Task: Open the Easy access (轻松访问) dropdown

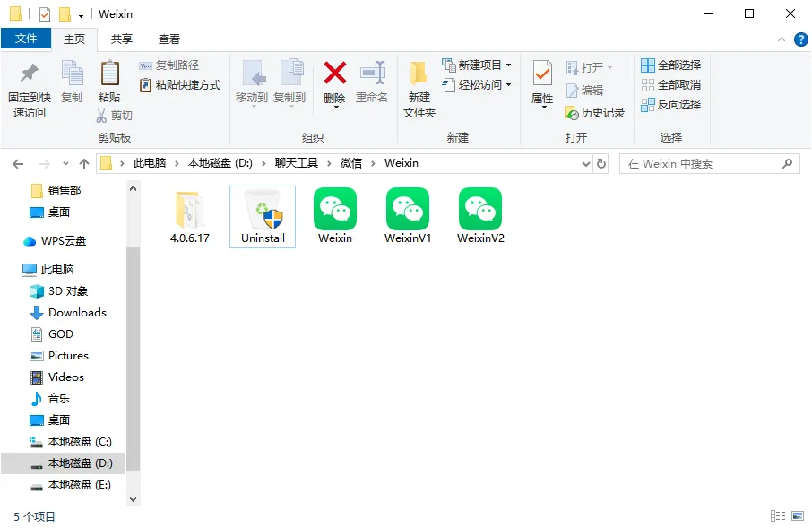Action: tap(477, 85)
